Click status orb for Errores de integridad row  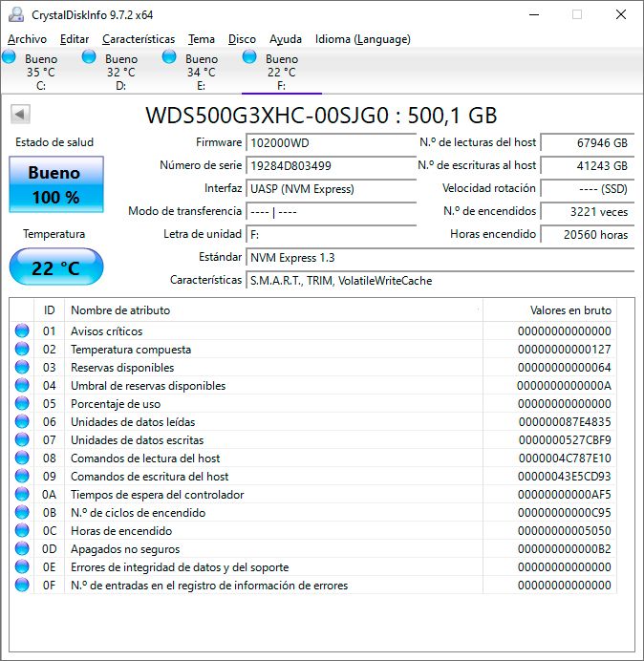22,566
